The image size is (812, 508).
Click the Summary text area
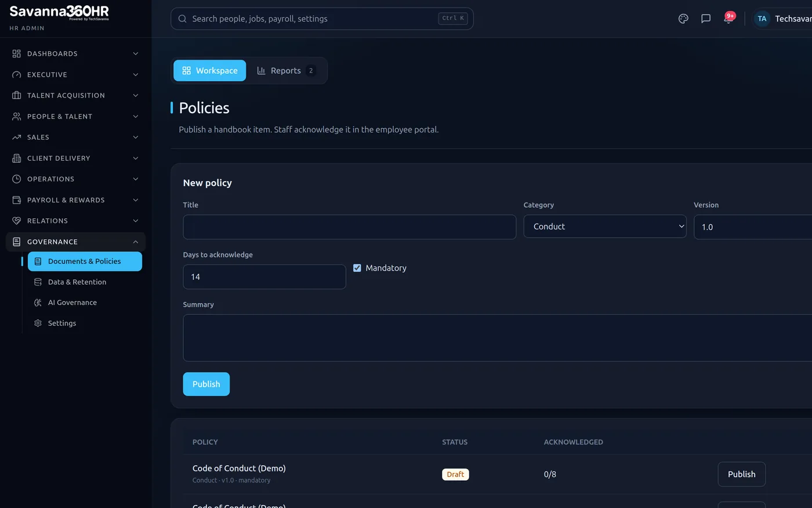pyautogui.click(x=498, y=338)
